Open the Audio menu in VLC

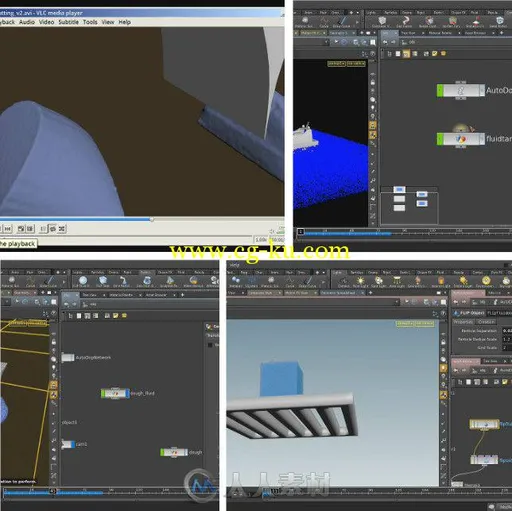tap(27, 22)
